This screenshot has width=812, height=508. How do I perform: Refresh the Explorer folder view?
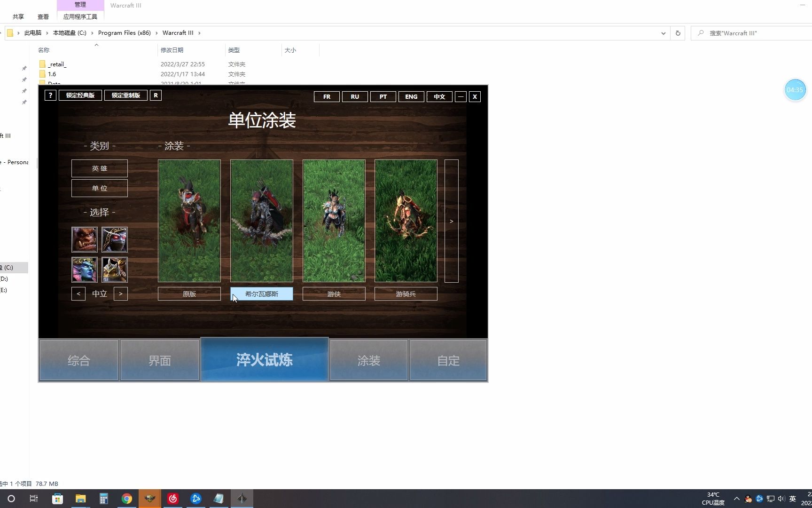pos(678,33)
